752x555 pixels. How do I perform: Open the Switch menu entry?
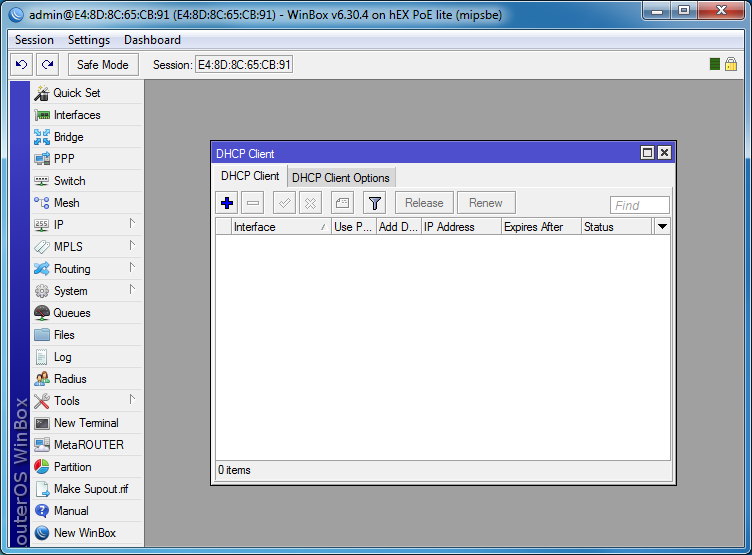(x=88, y=181)
